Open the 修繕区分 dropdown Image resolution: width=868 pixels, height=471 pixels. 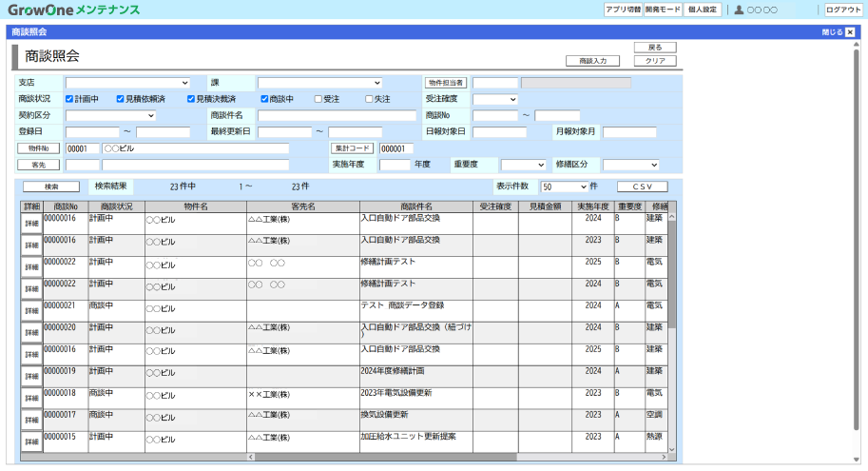tap(631, 166)
